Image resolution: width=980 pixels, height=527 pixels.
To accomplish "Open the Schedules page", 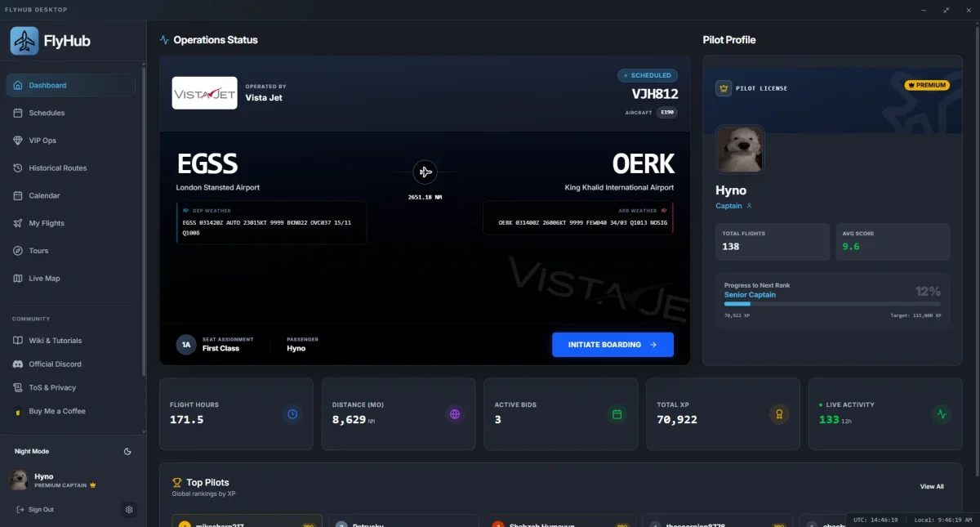I will (x=71, y=113).
